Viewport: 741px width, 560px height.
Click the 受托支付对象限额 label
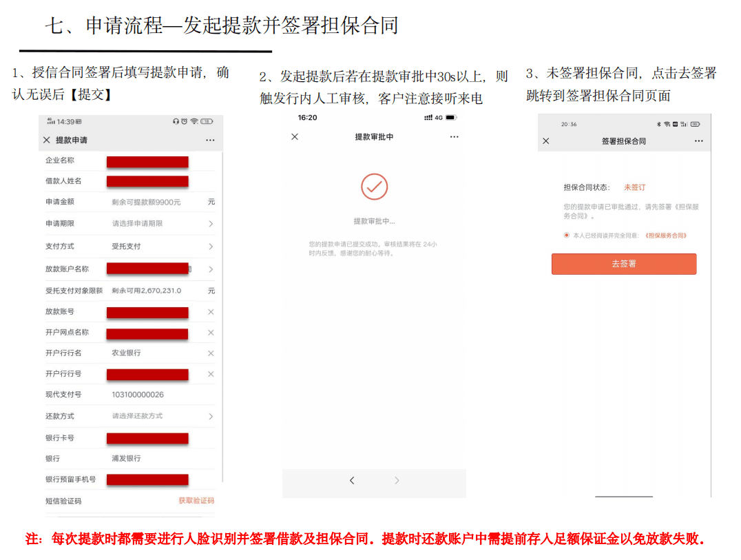pyautogui.click(x=74, y=291)
